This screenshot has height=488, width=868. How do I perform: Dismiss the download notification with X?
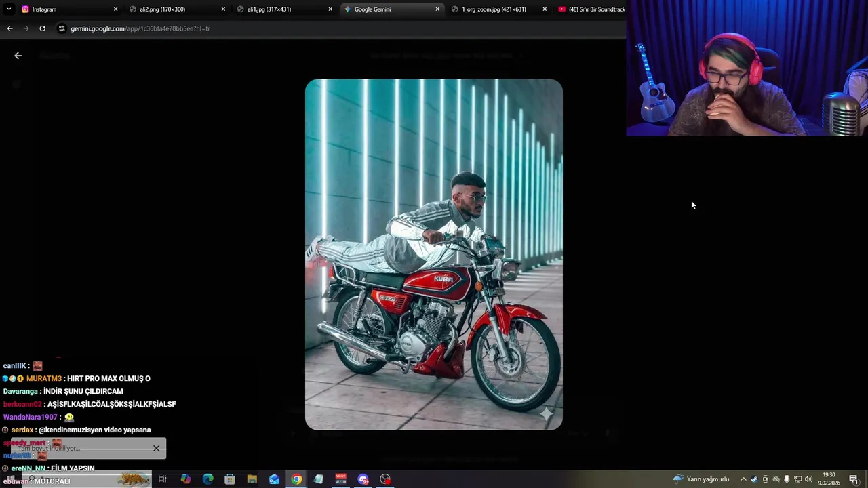tap(156, 448)
